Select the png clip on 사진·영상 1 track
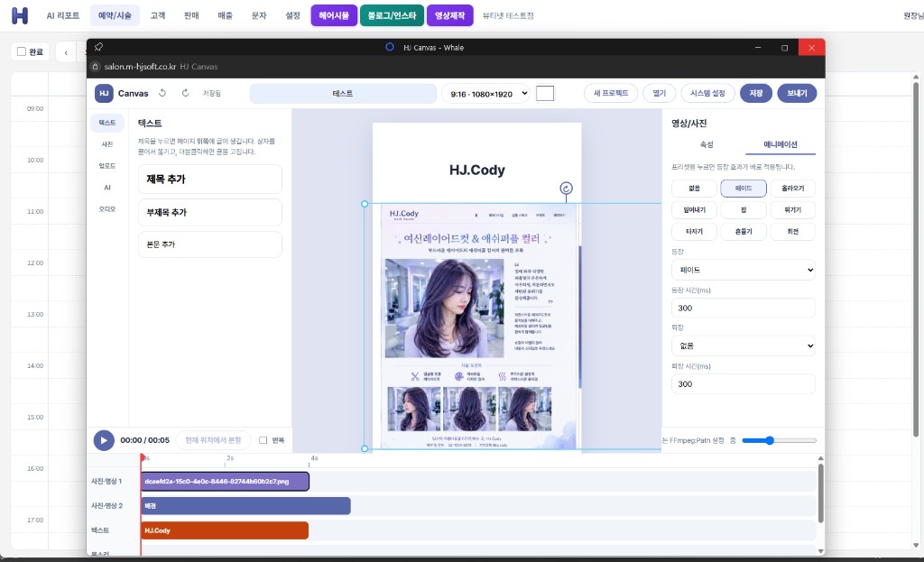Viewport: 924px width, 562px height. pyautogui.click(x=225, y=482)
